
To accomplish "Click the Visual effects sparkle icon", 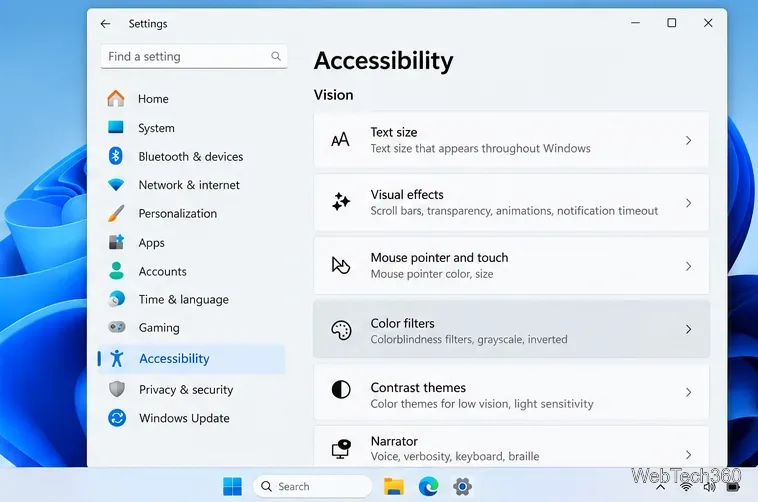I will pos(341,202).
